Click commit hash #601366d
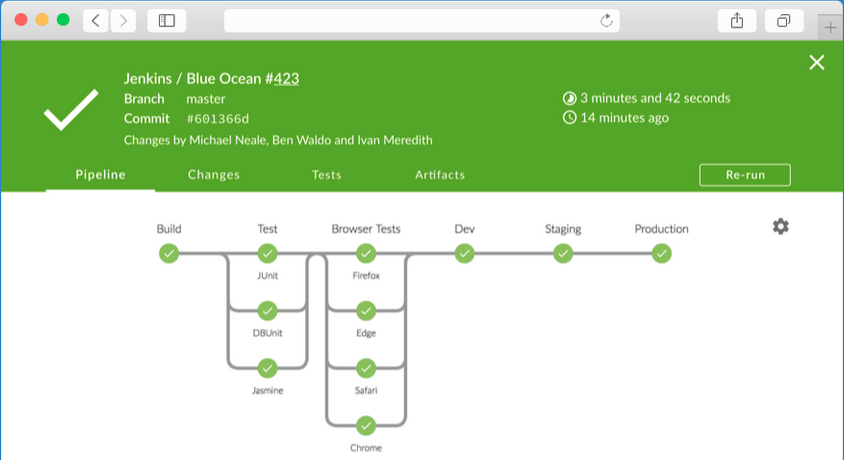 click(x=217, y=118)
